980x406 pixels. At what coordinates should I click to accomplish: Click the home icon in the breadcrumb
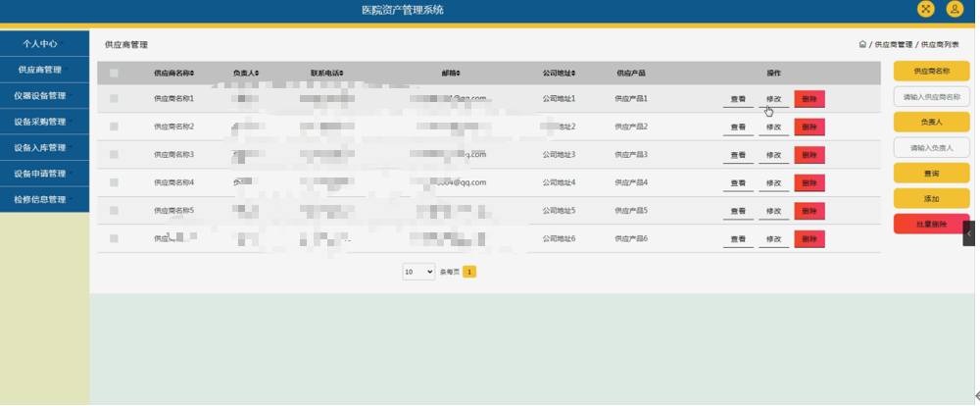(861, 44)
